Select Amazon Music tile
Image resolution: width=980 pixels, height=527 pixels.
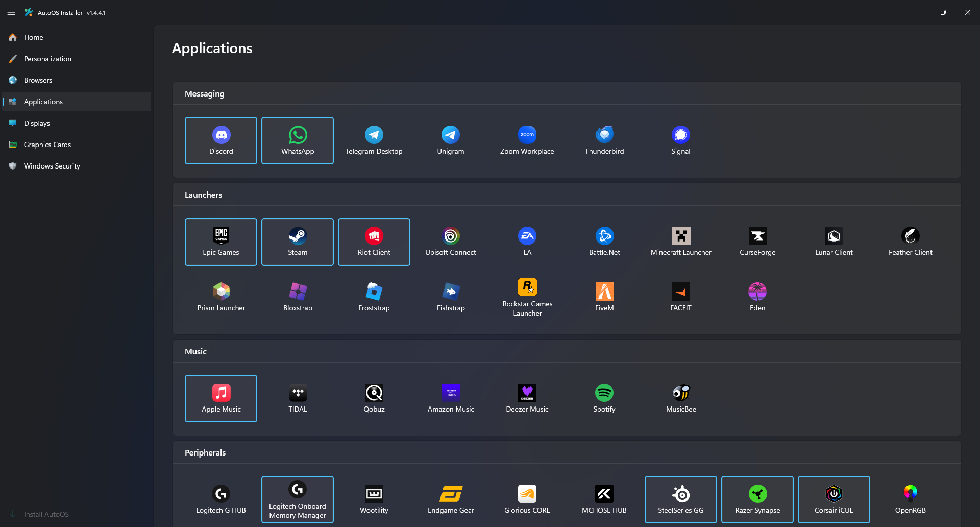[x=451, y=398]
